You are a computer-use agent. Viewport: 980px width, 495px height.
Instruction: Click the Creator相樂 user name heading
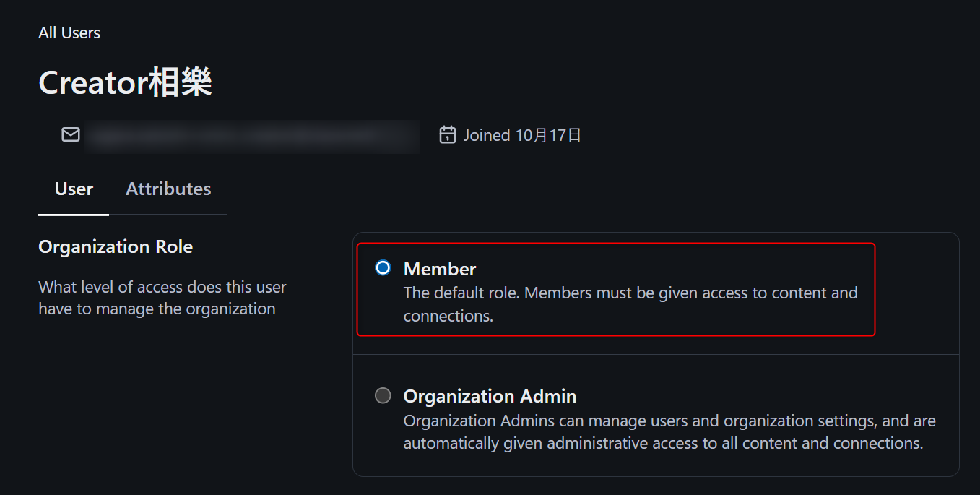tap(125, 83)
